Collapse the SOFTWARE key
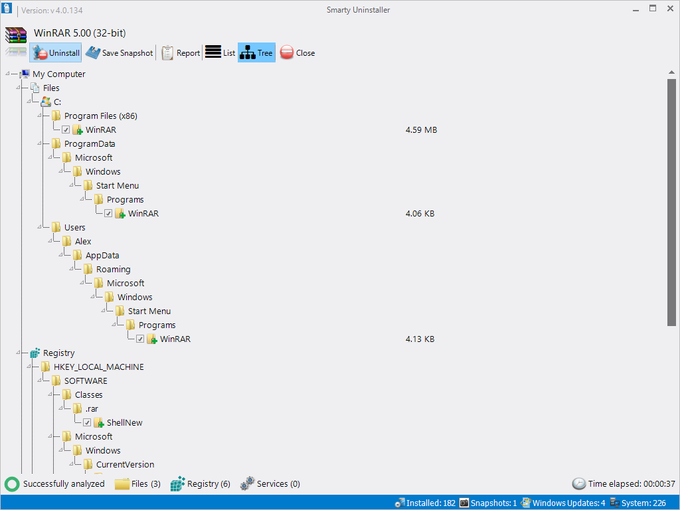Image resolution: width=680 pixels, height=510 pixels. tap(40, 381)
